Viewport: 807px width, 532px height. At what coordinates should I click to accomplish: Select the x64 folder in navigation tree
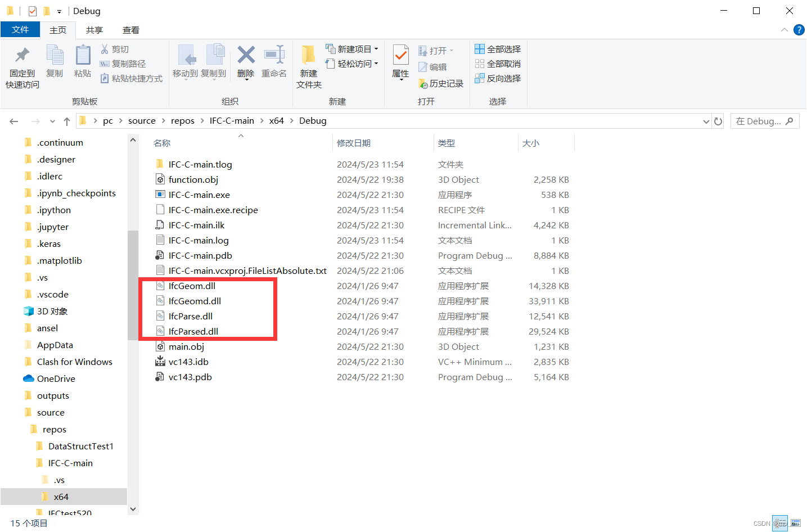coord(61,497)
